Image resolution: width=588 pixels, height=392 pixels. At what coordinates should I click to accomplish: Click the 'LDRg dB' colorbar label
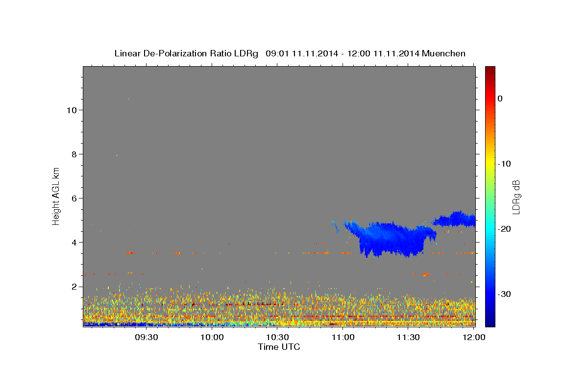516,197
